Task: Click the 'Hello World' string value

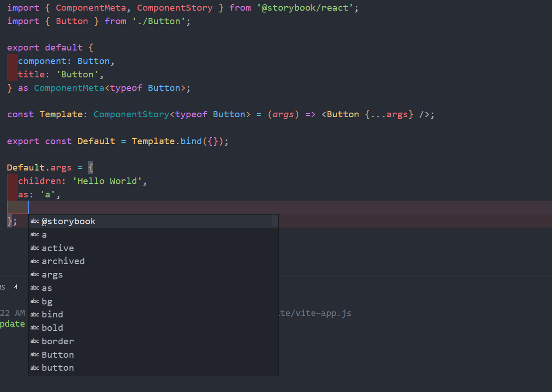Action: click(x=107, y=181)
